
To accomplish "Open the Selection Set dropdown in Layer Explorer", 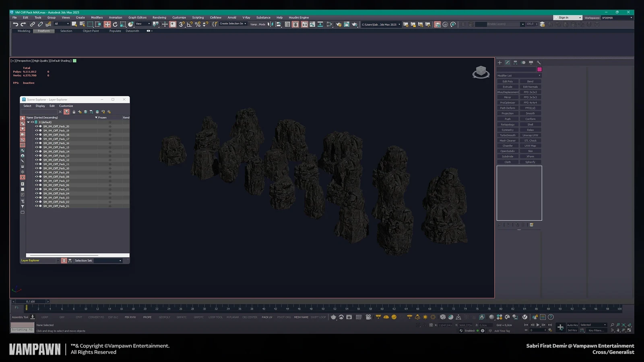I will pyautogui.click(x=108, y=261).
